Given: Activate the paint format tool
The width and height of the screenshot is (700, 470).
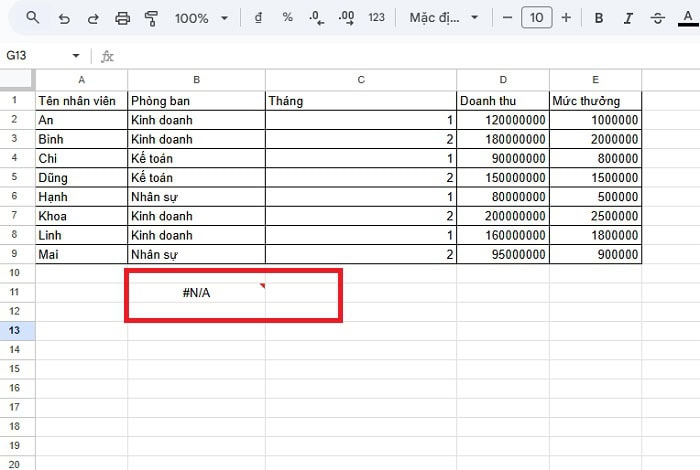Looking at the screenshot, I should point(152,18).
